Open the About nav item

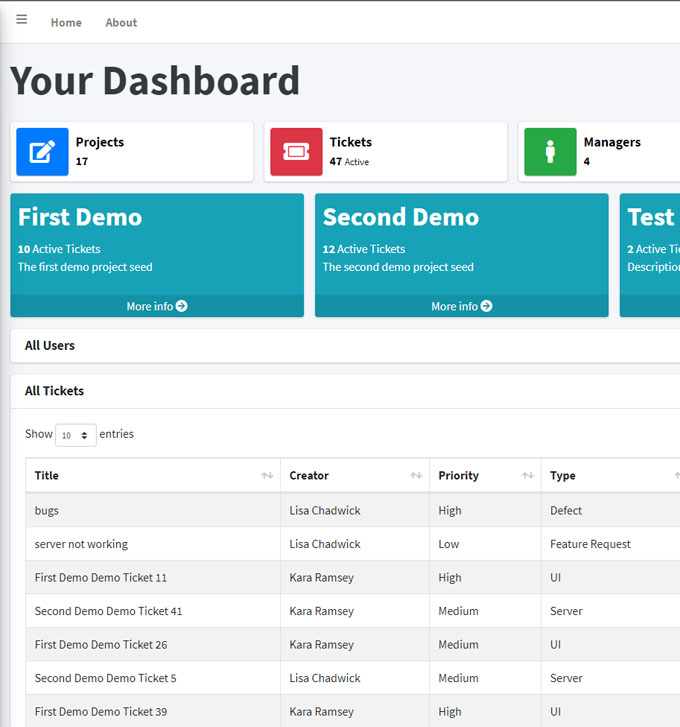point(121,22)
